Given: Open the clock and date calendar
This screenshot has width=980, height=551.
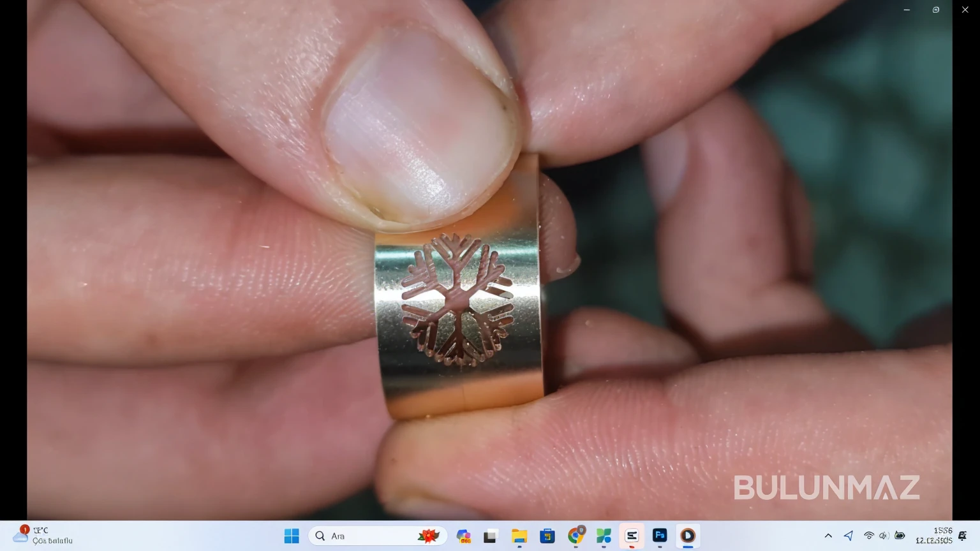Looking at the screenshot, I should point(933,536).
